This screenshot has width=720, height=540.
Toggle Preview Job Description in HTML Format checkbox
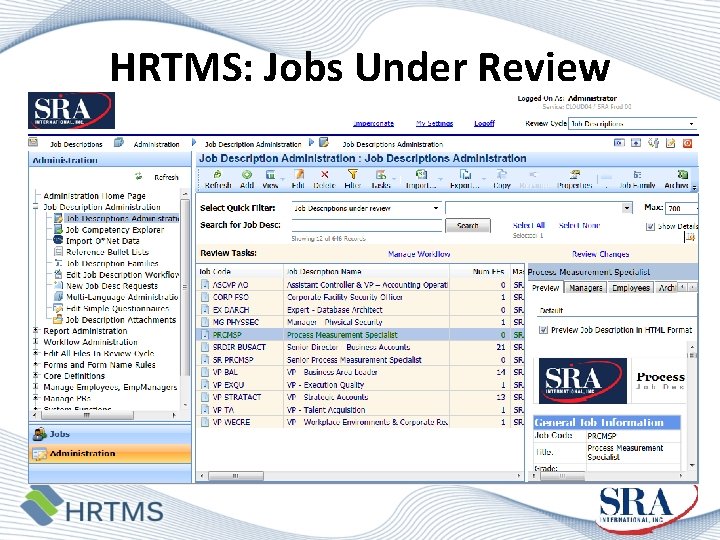(543, 330)
